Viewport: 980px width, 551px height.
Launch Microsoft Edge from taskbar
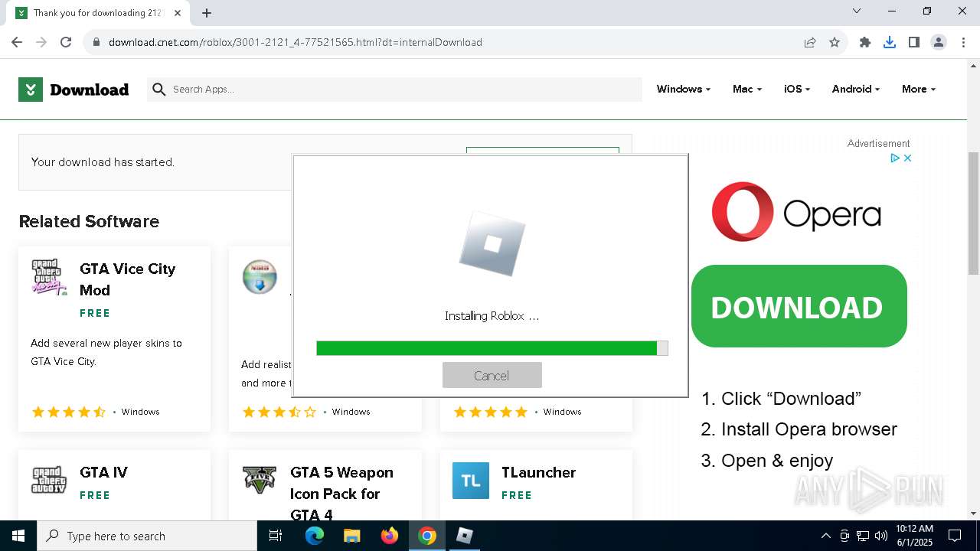click(x=315, y=536)
